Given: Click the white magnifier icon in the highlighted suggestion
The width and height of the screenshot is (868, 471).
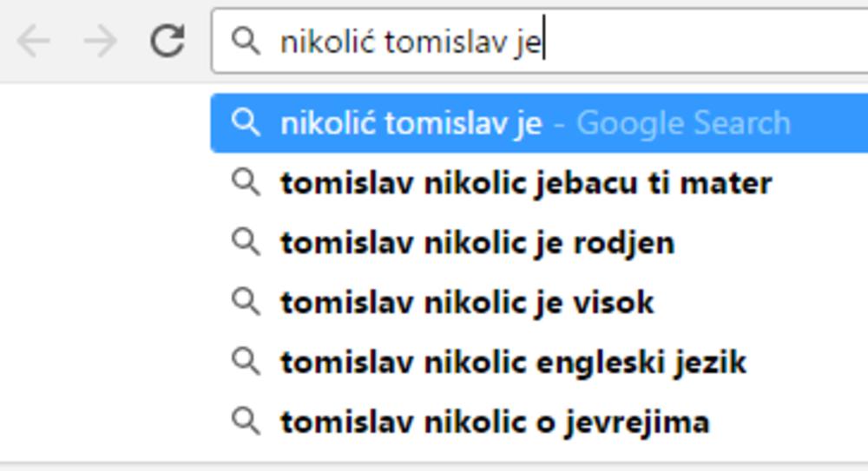Looking at the screenshot, I should pyautogui.click(x=247, y=123).
